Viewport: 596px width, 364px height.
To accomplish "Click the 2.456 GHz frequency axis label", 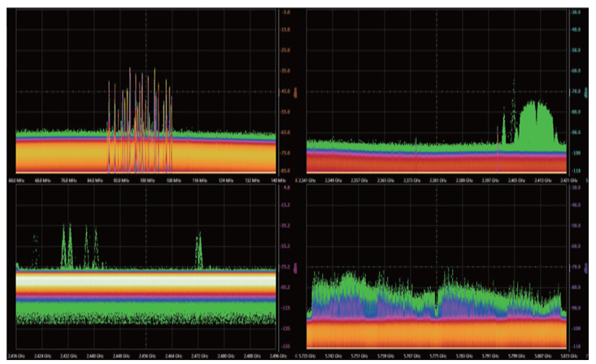I will 147,356.
